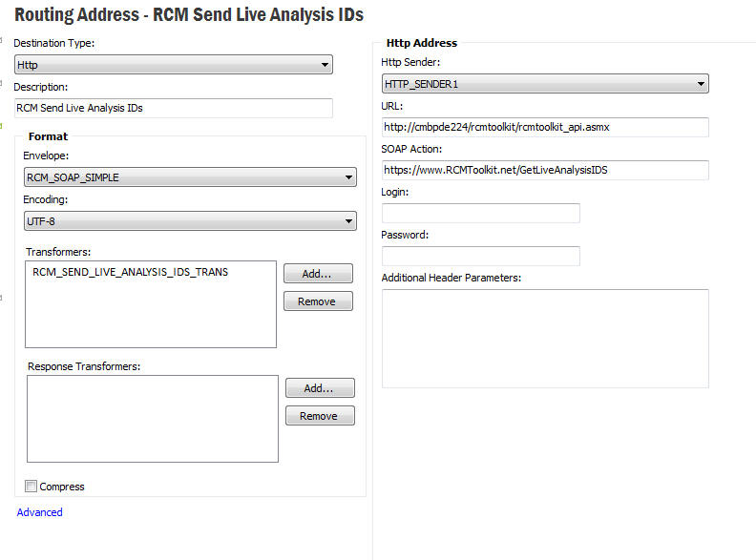Click inside the Response Transformers list box

pyautogui.click(x=153, y=419)
